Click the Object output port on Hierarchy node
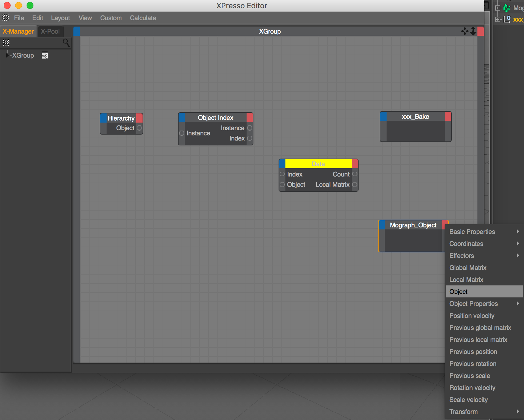 coord(139,128)
